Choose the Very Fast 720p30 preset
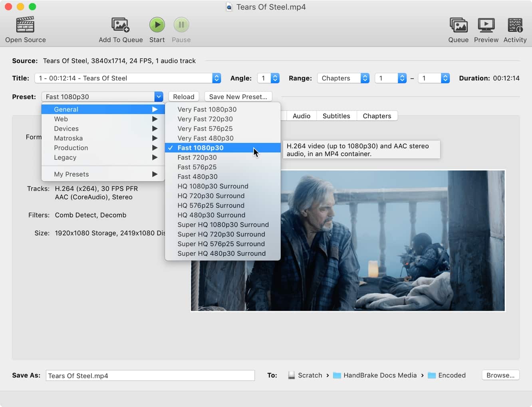Image resolution: width=532 pixels, height=407 pixels. (x=205, y=119)
